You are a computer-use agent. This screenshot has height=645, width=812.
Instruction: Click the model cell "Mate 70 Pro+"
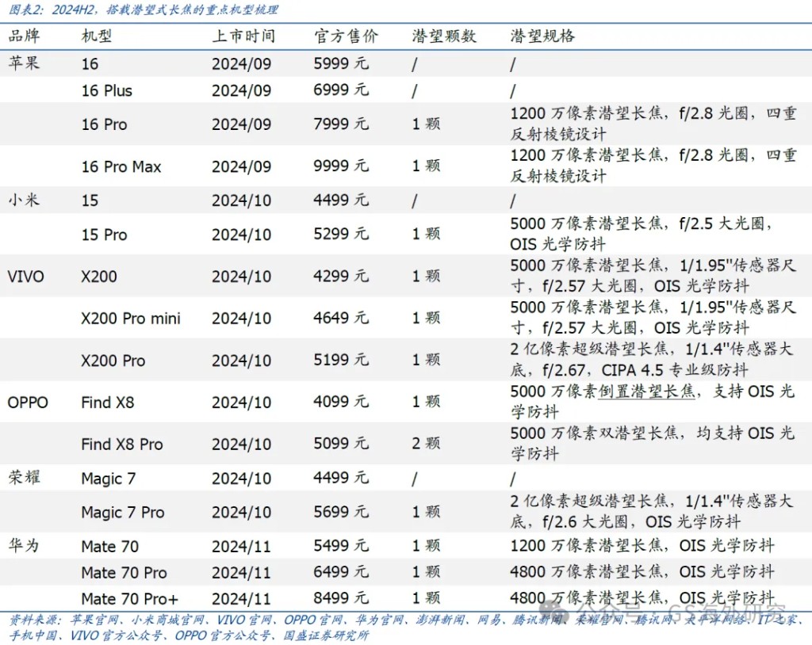tap(130, 599)
